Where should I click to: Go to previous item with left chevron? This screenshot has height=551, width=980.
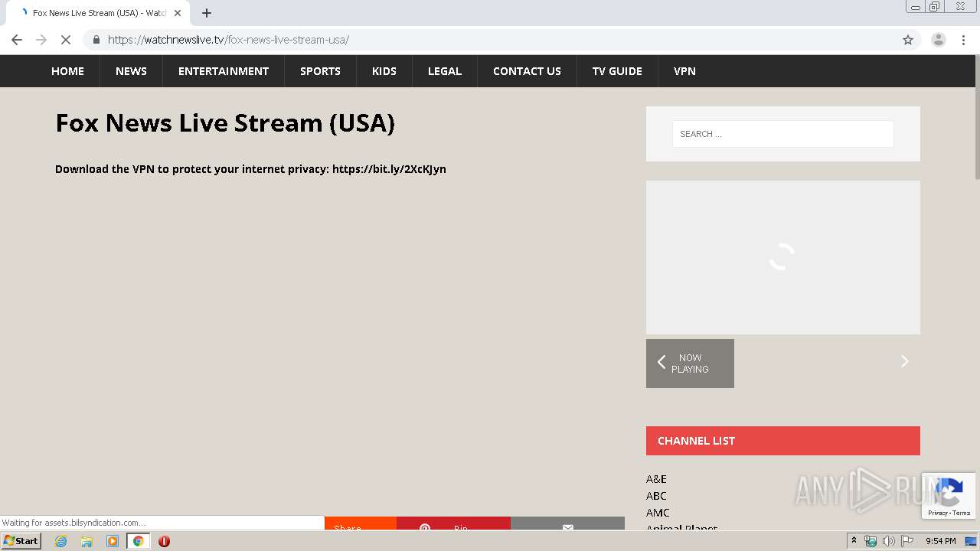tap(661, 362)
